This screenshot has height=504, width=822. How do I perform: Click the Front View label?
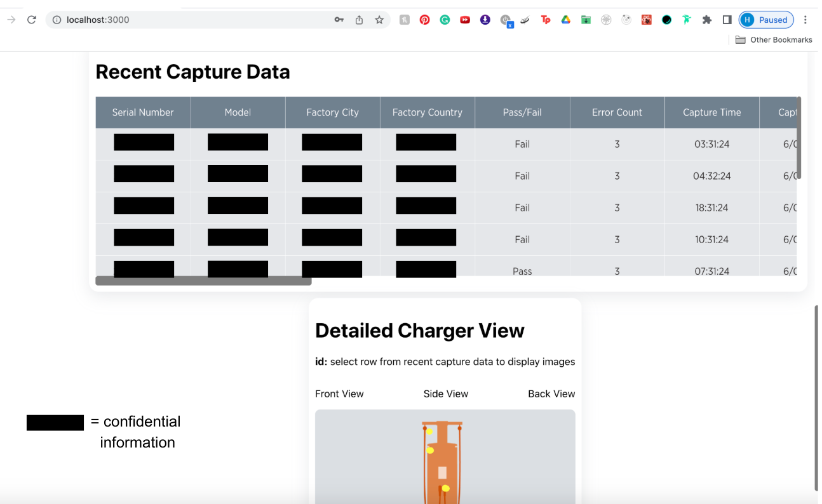pos(339,394)
